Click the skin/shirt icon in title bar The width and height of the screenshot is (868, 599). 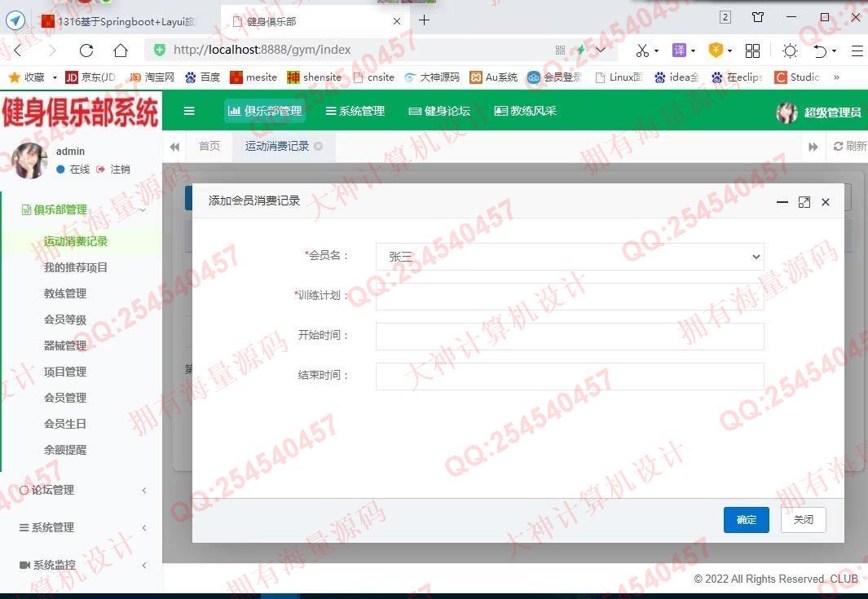[758, 17]
